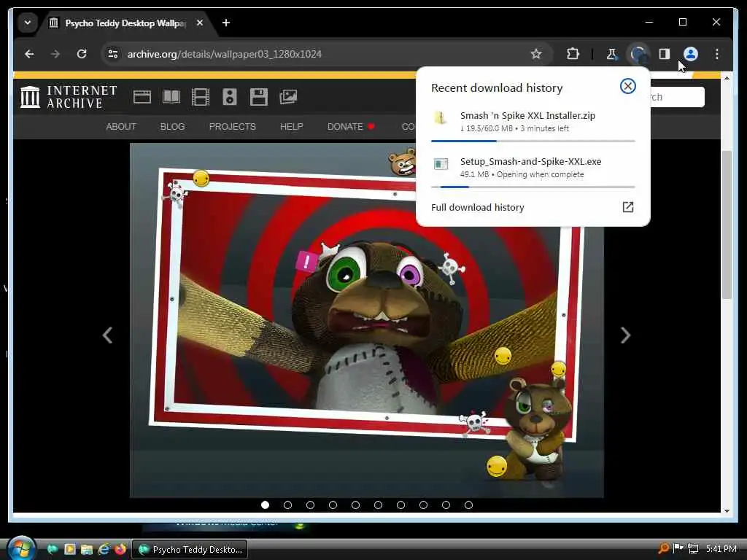Select the ninth carousel dot
Viewport: 747px width, 560px height.
click(x=446, y=505)
